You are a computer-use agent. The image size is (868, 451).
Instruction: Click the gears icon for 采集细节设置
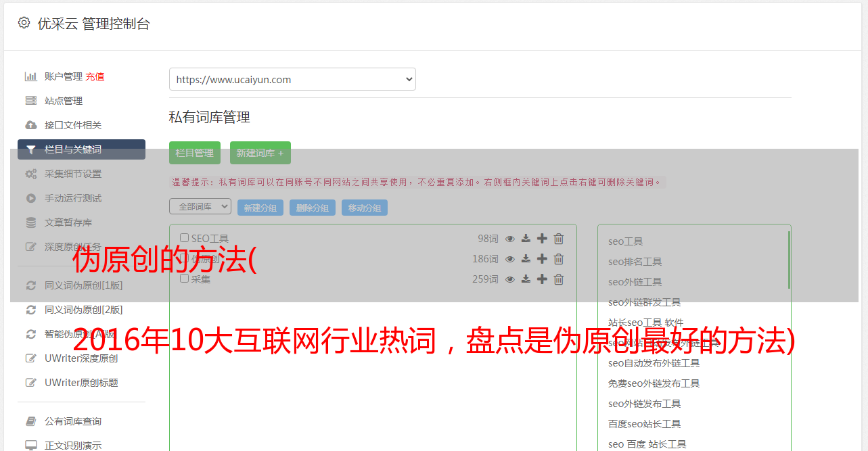pyautogui.click(x=31, y=174)
